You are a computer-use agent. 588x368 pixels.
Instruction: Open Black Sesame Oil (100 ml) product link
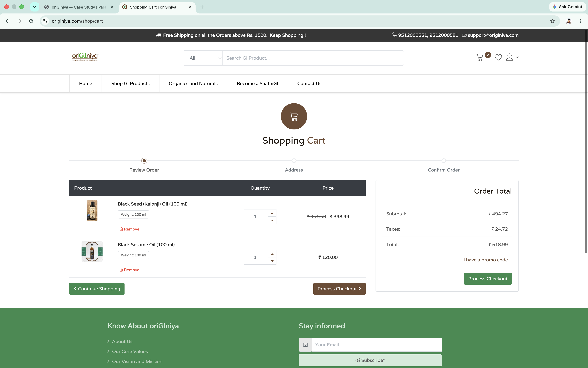click(x=146, y=245)
